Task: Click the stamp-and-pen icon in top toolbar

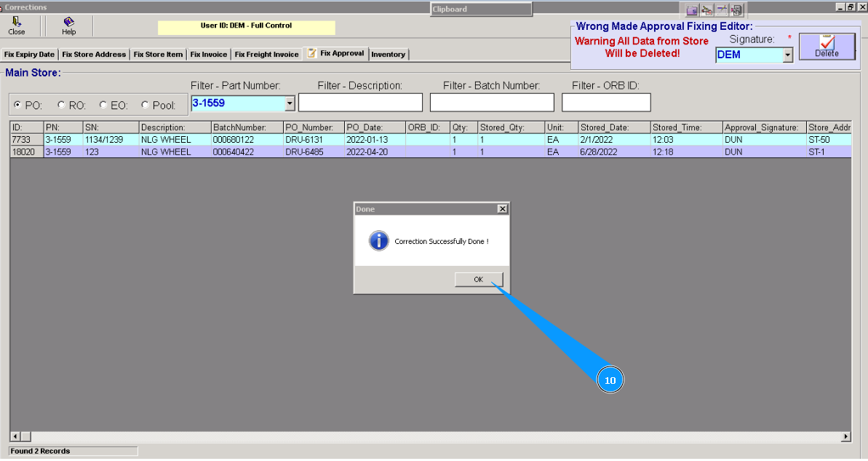Action: click(x=707, y=10)
